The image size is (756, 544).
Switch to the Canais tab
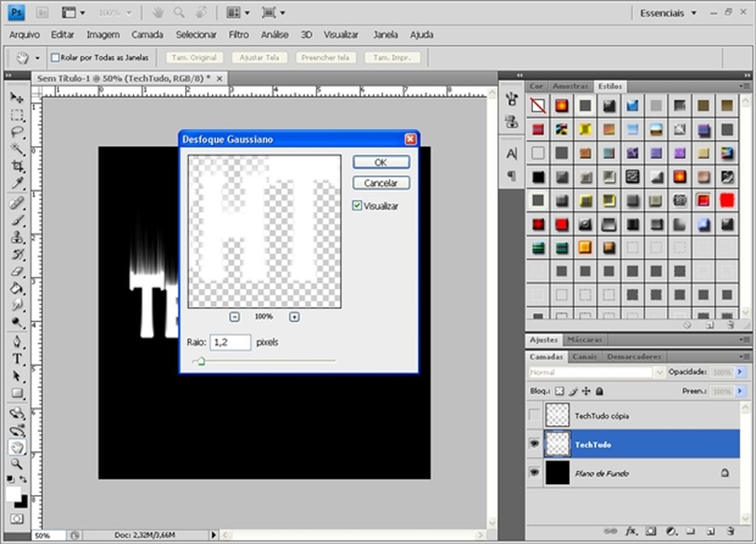coord(585,357)
